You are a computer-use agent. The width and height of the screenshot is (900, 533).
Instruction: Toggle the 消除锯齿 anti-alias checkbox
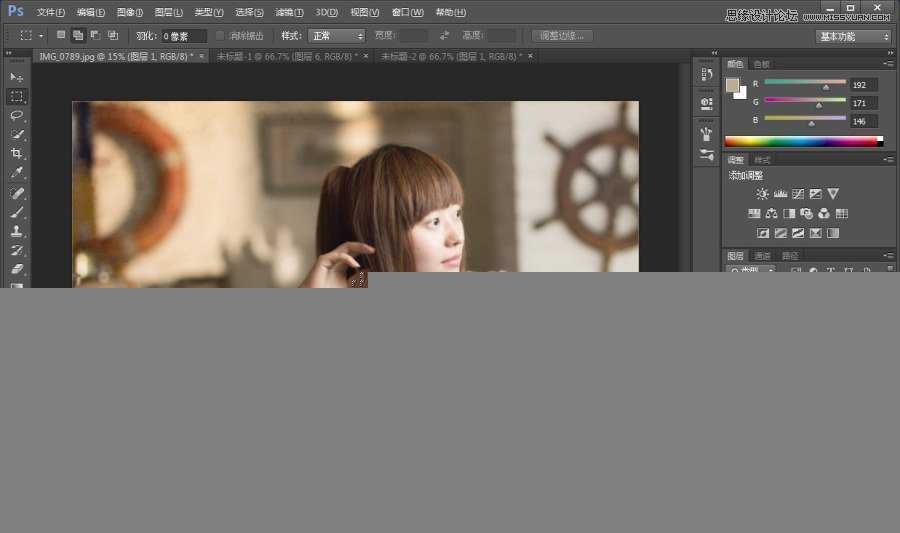click(x=220, y=36)
